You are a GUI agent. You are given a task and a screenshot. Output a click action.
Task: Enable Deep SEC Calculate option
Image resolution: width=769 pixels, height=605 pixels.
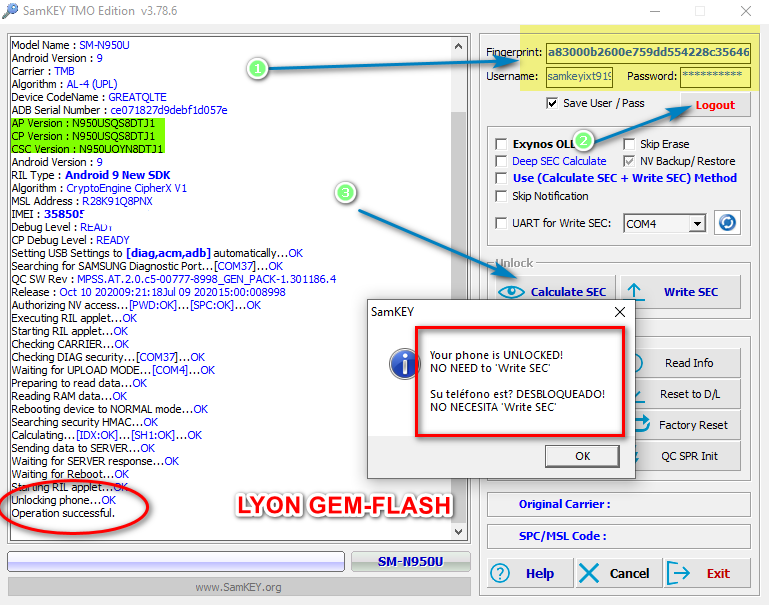501,161
